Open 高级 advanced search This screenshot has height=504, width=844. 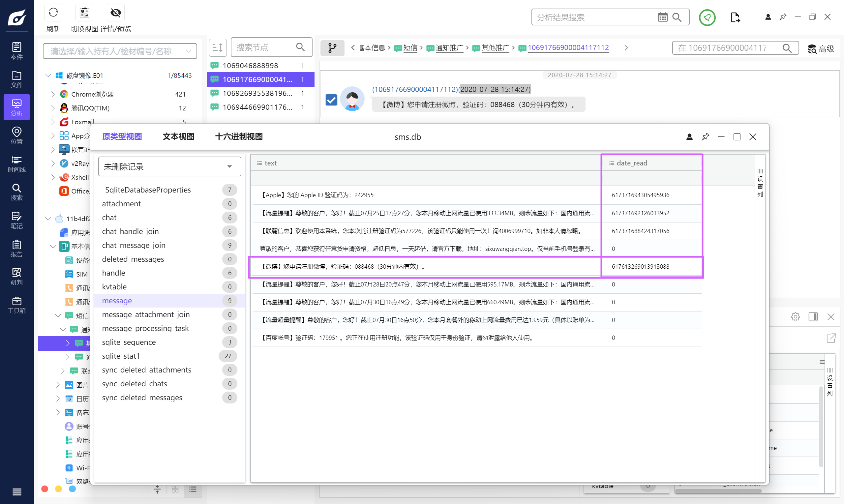(821, 48)
